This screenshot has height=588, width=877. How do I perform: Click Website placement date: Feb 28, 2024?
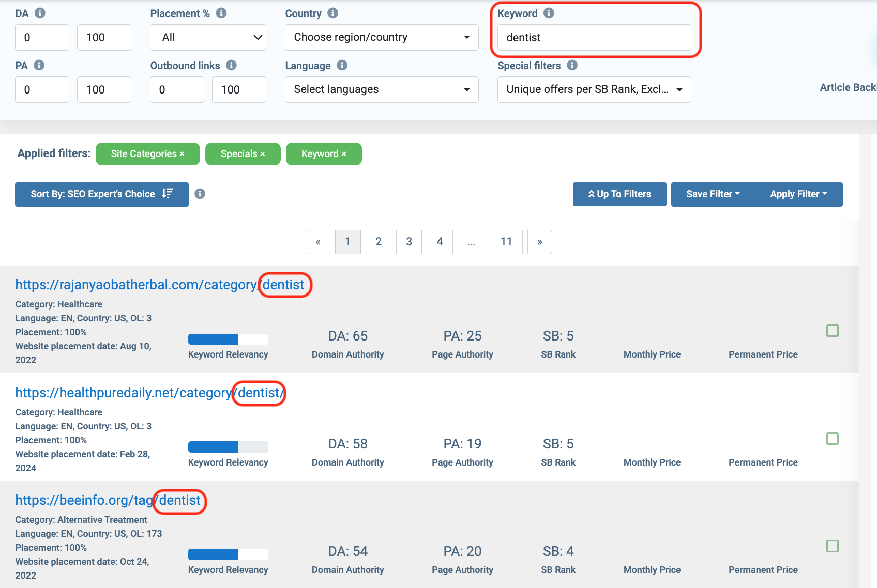click(83, 461)
